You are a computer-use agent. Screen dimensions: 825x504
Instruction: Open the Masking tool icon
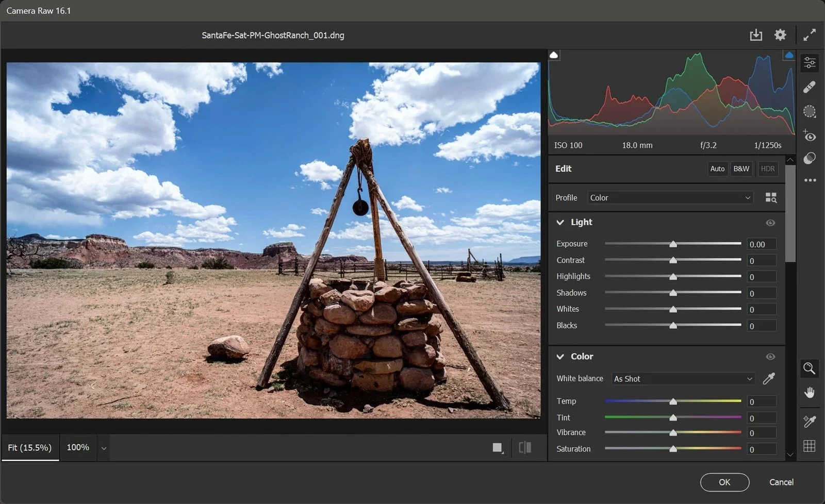point(810,111)
